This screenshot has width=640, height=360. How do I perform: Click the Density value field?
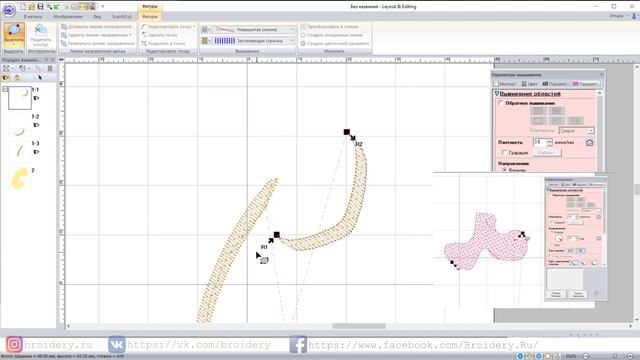coord(539,142)
